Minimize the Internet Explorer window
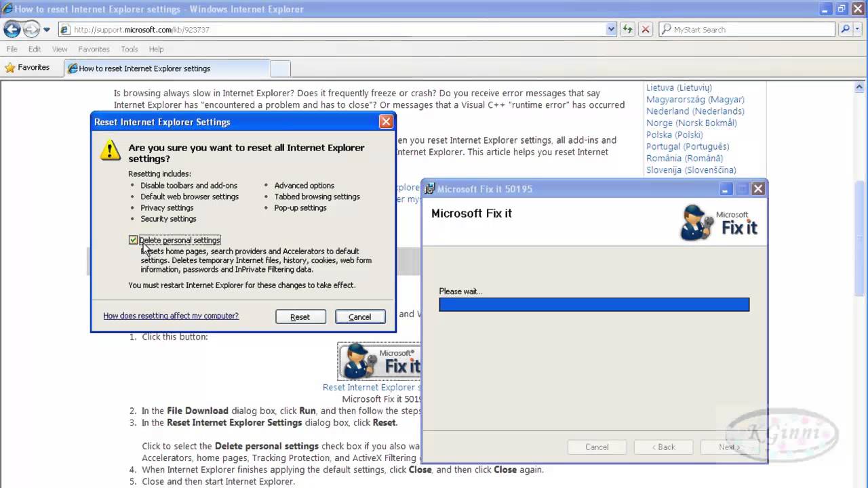The image size is (868, 488). (825, 9)
